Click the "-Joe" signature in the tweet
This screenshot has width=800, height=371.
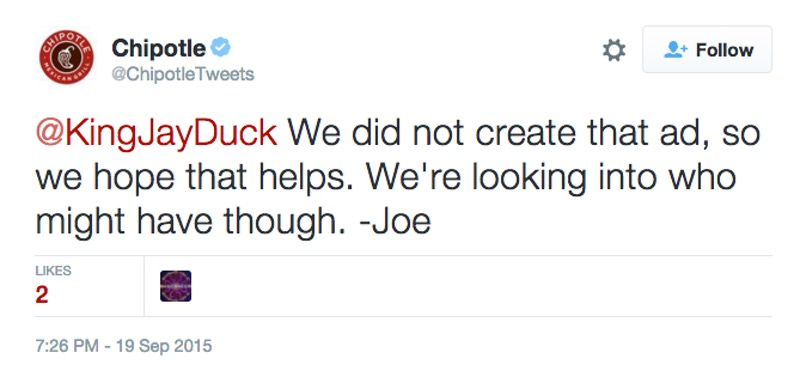[x=395, y=223]
